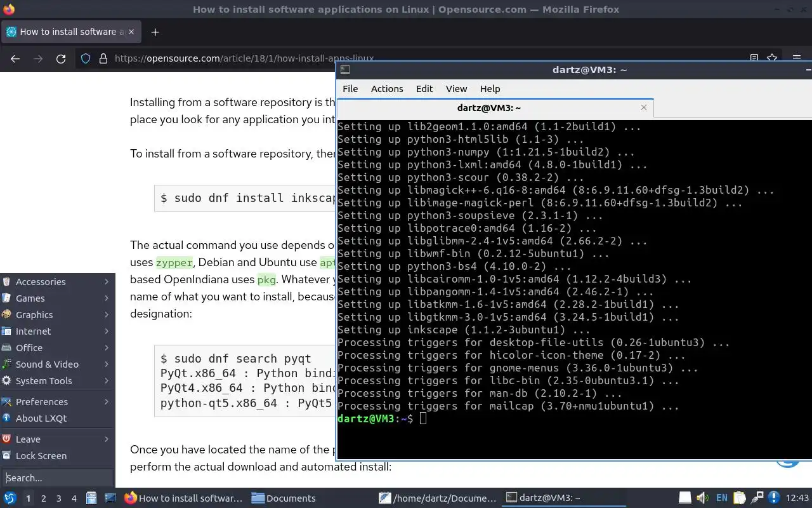This screenshot has width=812, height=508.
Task: Expand the Games menu category
Action: click(57, 298)
